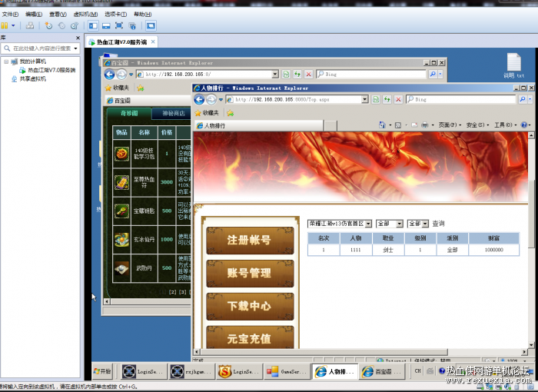The image size is (538, 392).
Task: Click add-to-favorites star icon in 人物排行 window
Action: pyautogui.click(x=231, y=113)
